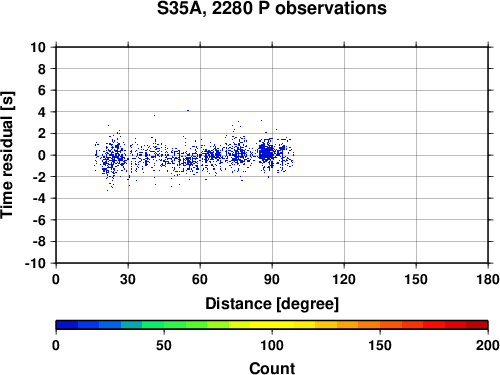Viewport: 500px width, 375px height.
Task: Click the y-axis tick label '-8'
Action: (39, 242)
